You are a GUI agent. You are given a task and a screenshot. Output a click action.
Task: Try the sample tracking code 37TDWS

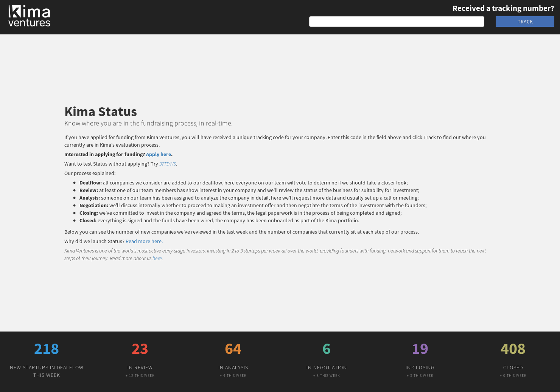(x=167, y=164)
